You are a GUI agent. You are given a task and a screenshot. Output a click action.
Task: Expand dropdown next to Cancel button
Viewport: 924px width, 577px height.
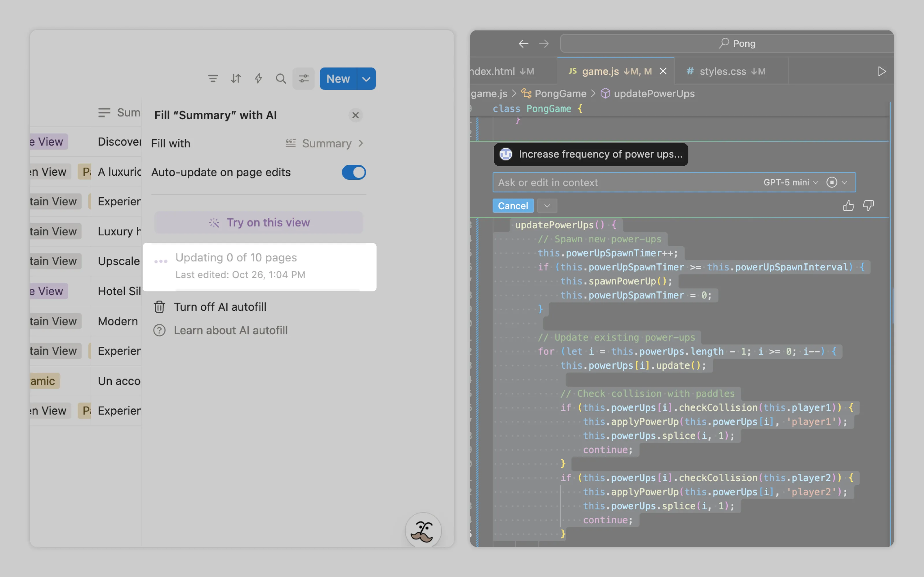[547, 206]
